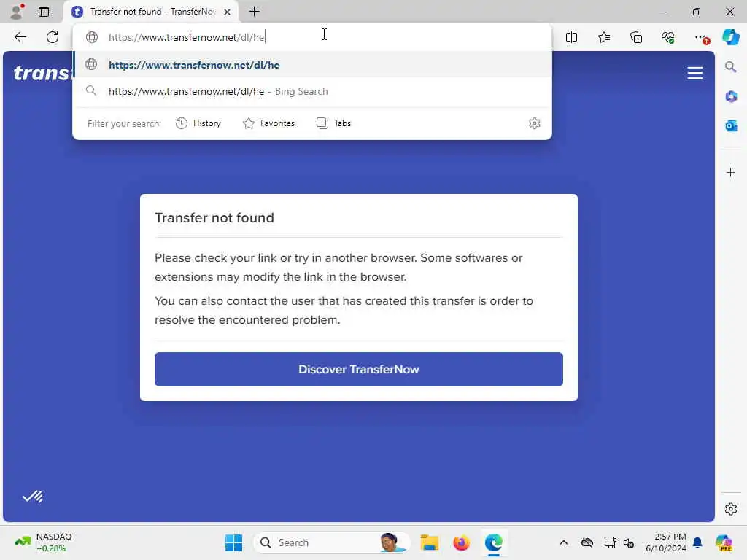The width and height of the screenshot is (747, 560).
Task: Go back to previous page
Action: pos(20,37)
